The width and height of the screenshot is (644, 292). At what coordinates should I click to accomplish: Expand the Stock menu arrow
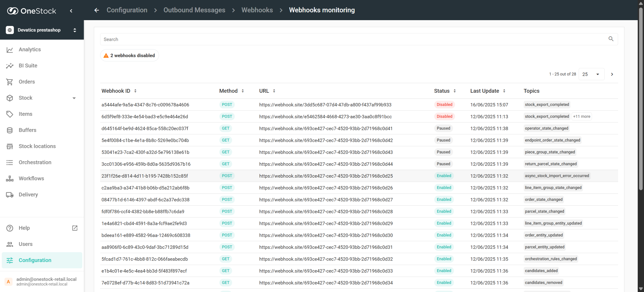74,98
